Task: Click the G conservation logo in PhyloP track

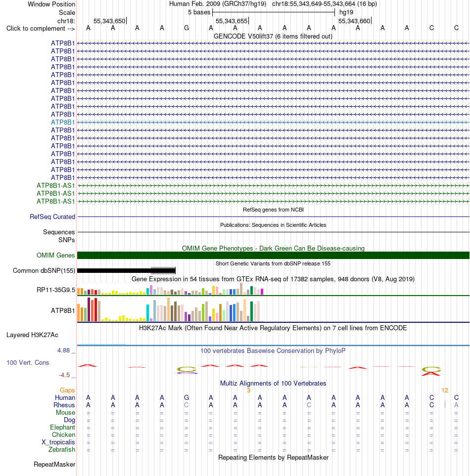Action: point(187,370)
